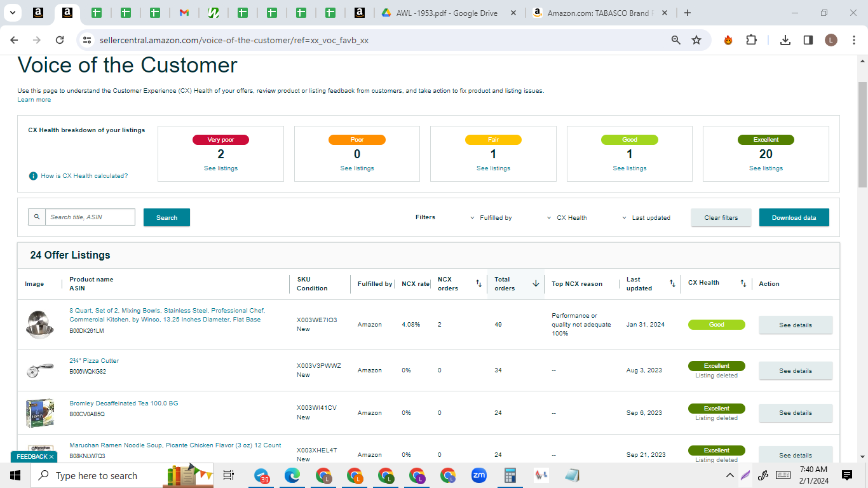868x488 pixels.
Task: See listings under Excellent
Action: coord(766,168)
